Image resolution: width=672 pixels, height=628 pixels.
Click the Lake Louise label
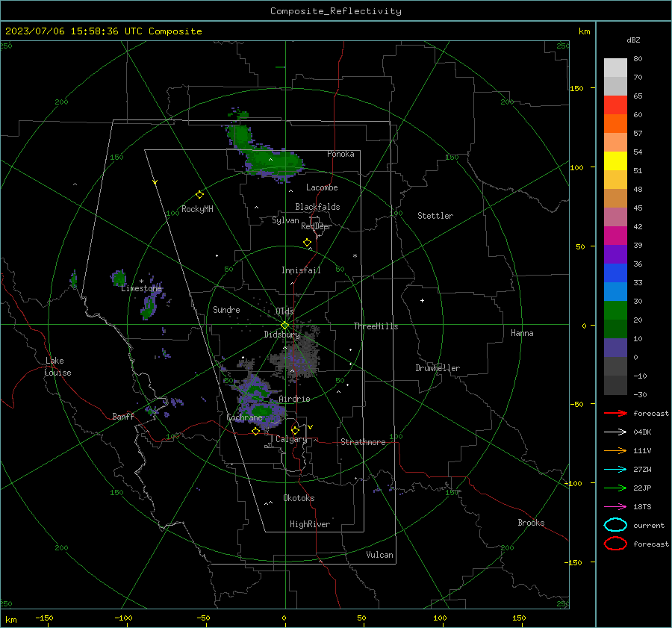click(x=57, y=367)
